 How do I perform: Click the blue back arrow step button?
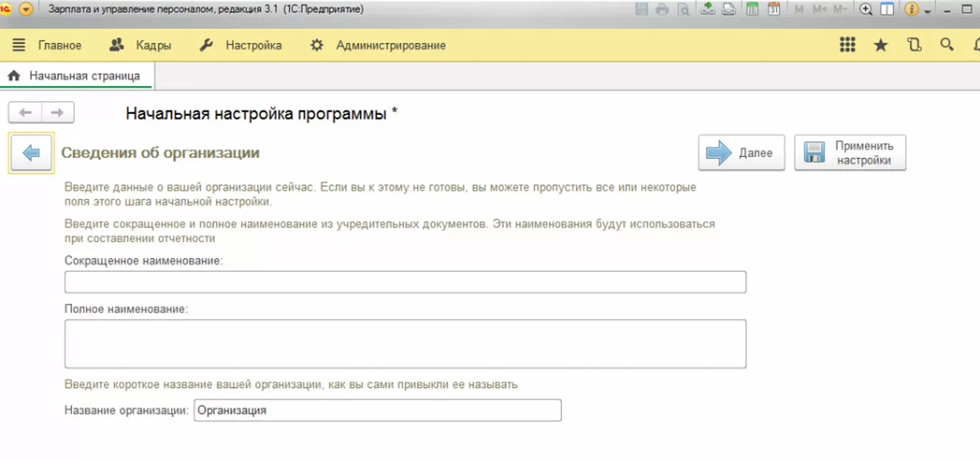click(31, 153)
